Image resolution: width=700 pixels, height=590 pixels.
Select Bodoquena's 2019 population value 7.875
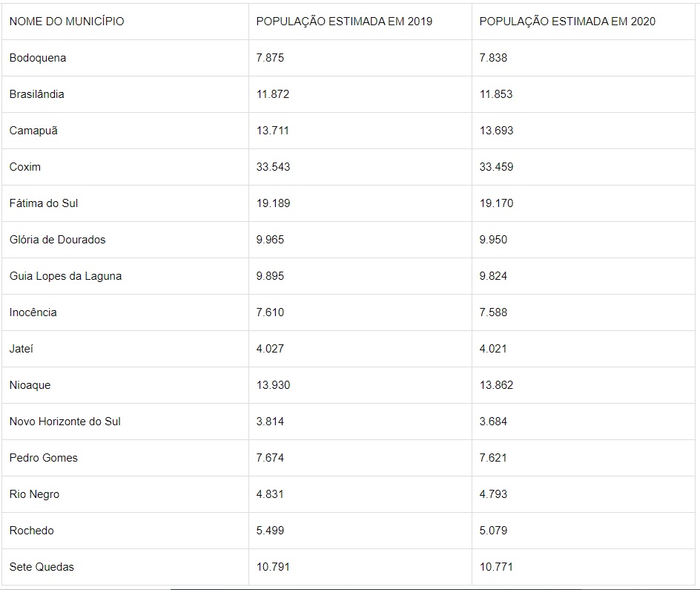point(270,58)
